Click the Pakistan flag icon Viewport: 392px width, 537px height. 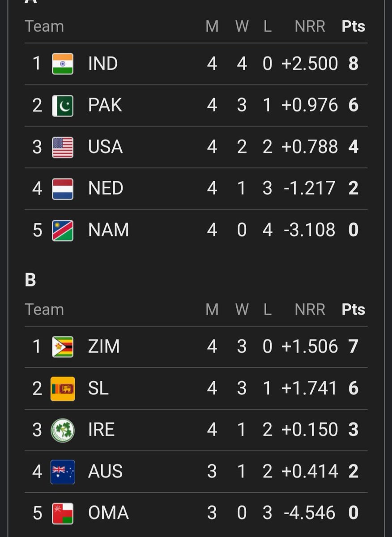[63, 106]
